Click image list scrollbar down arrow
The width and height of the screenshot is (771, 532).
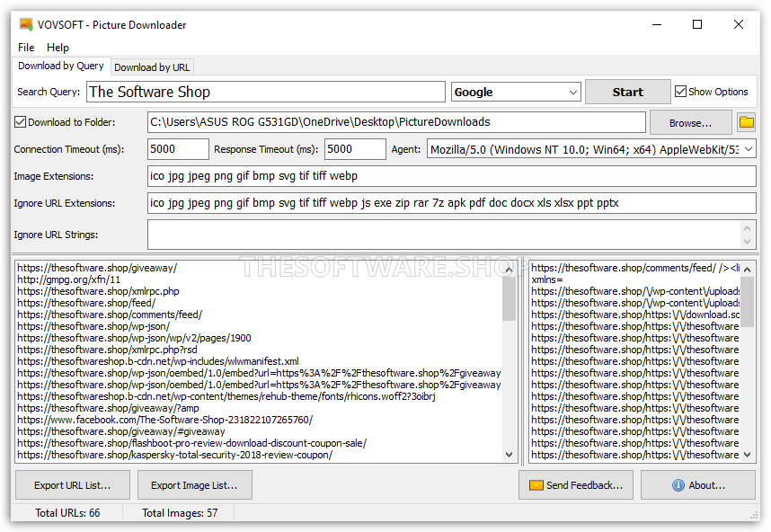748,455
